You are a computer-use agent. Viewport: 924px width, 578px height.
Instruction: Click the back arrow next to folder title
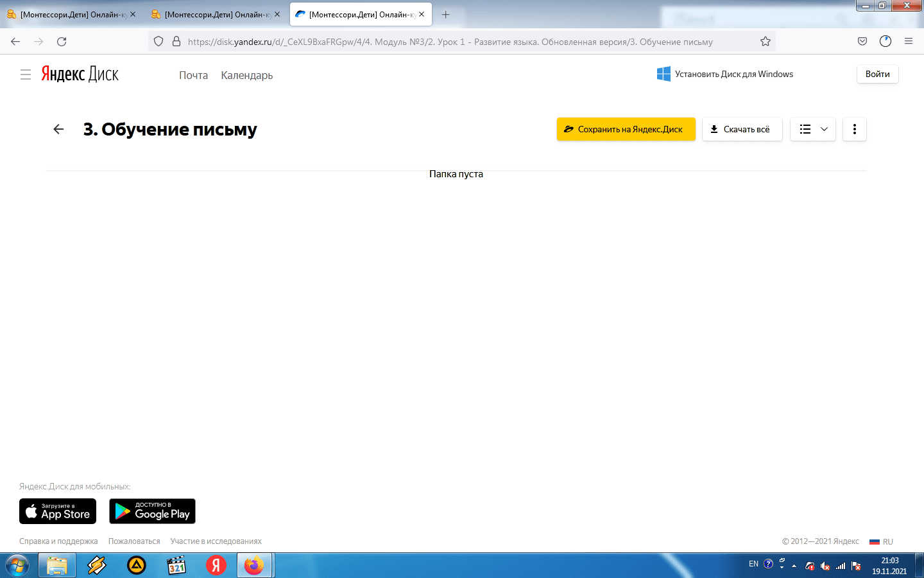point(58,129)
